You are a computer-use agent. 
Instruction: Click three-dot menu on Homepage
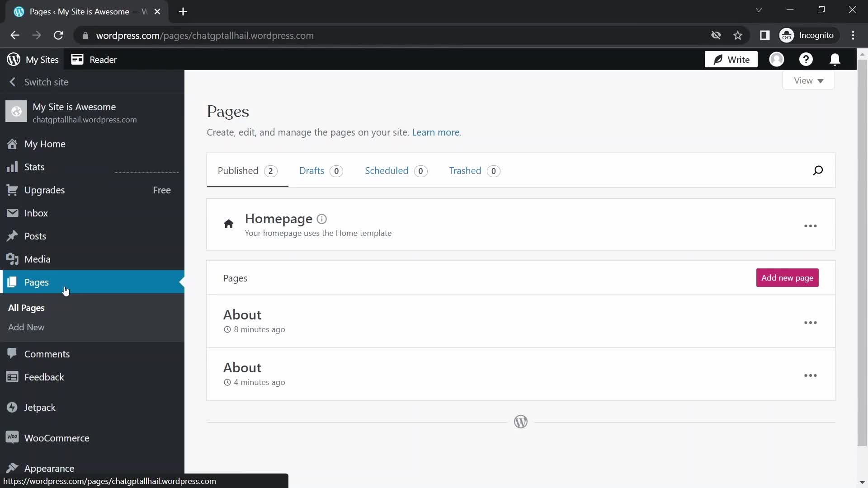[811, 226]
